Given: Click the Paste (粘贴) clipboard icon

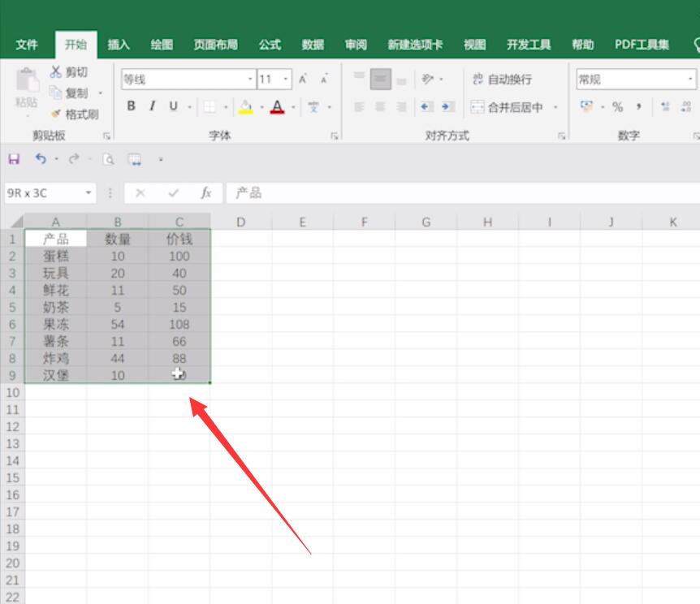Looking at the screenshot, I should [28, 81].
